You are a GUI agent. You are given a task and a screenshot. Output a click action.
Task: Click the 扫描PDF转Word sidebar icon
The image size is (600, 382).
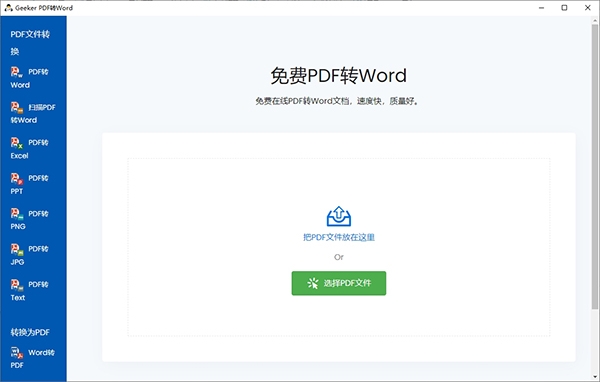coord(16,108)
